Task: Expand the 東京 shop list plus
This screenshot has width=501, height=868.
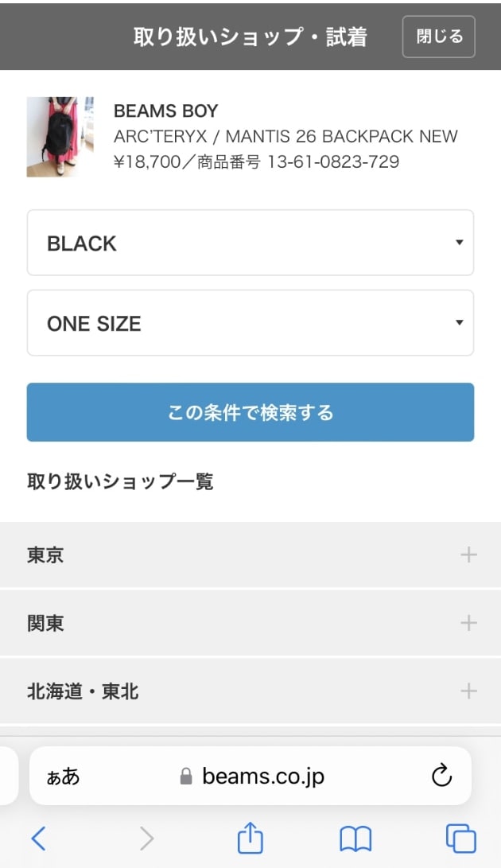Action: (x=468, y=555)
